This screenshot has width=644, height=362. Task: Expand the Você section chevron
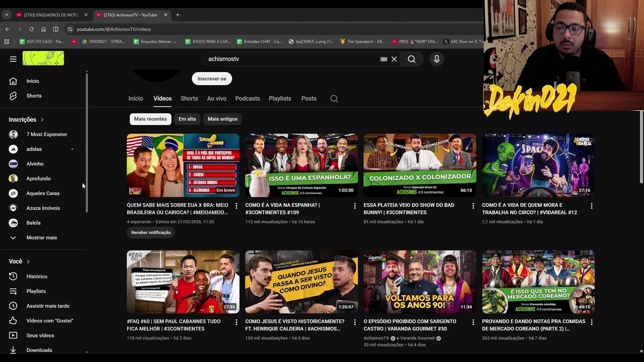pos(28,261)
